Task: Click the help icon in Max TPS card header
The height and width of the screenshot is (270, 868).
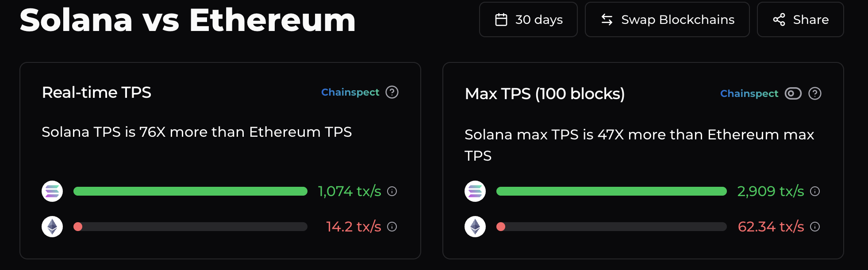Action: point(815,93)
